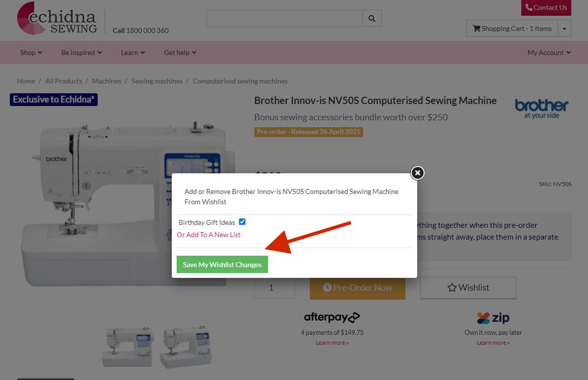Image resolution: width=588 pixels, height=380 pixels.
Task: Click the Contact Us button
Action: [546, 7]
